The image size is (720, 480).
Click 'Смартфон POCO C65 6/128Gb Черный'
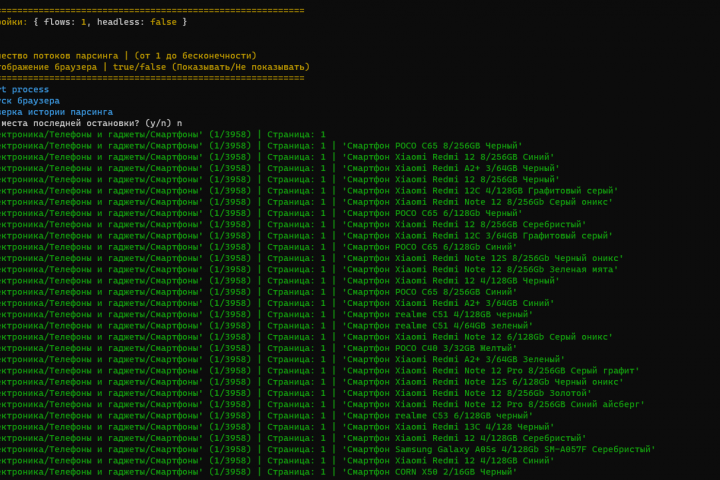point(432,213)
